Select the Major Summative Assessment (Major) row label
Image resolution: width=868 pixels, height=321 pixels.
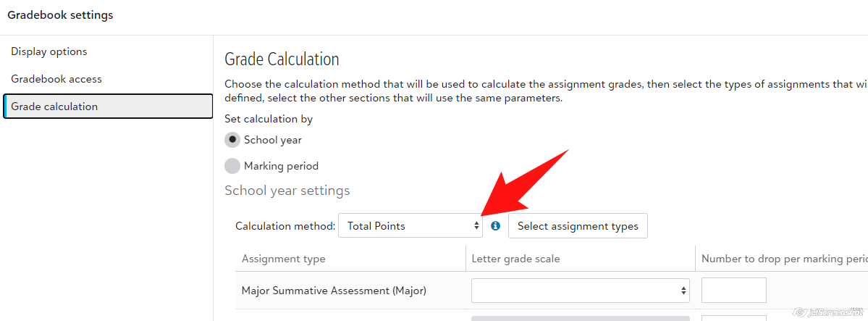point(334,291)
